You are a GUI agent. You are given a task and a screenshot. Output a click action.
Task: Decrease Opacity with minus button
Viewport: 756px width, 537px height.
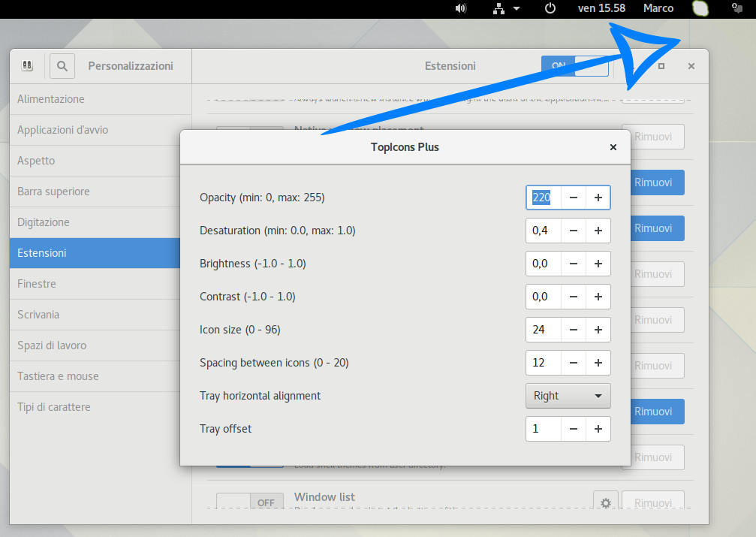pyautogui.click(x=574, y=198)
